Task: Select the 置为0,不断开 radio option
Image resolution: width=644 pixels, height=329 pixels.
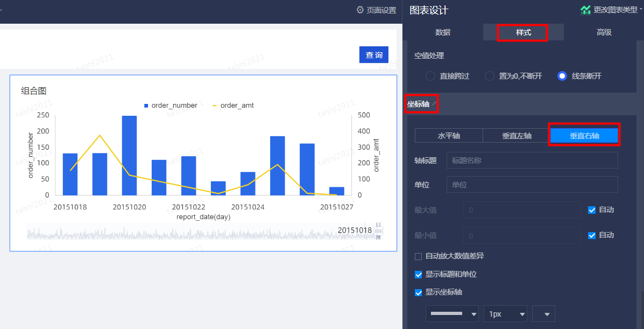Action: 490,76
